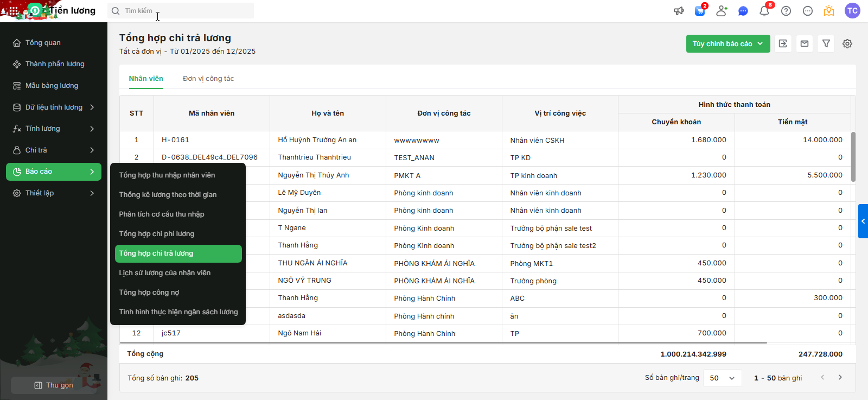
Task: Select Lịch sử lương của nhân viên
Action: 178,273
